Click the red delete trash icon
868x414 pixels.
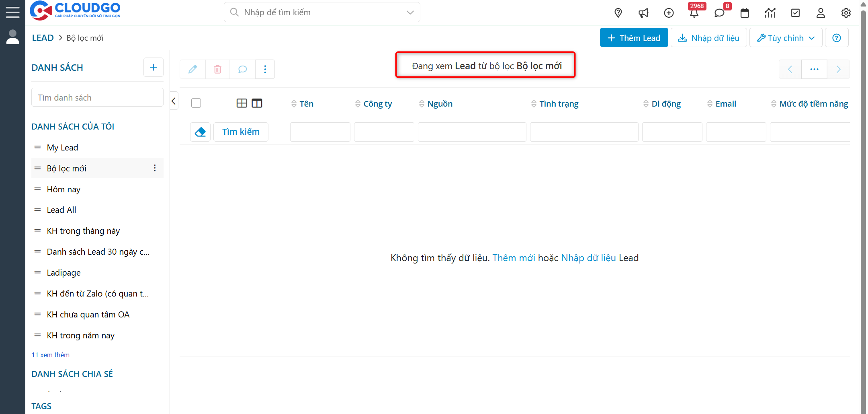(x=217, y=69)
